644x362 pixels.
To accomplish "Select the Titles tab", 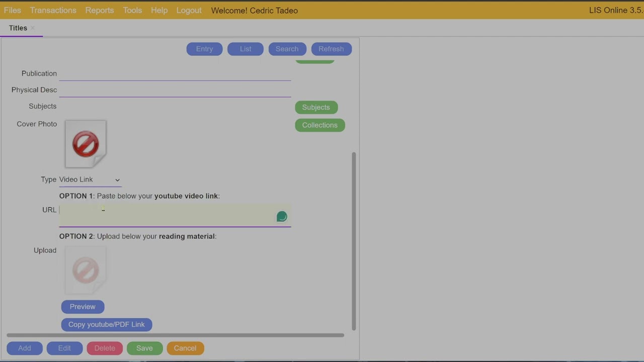I will coord(18,28).
